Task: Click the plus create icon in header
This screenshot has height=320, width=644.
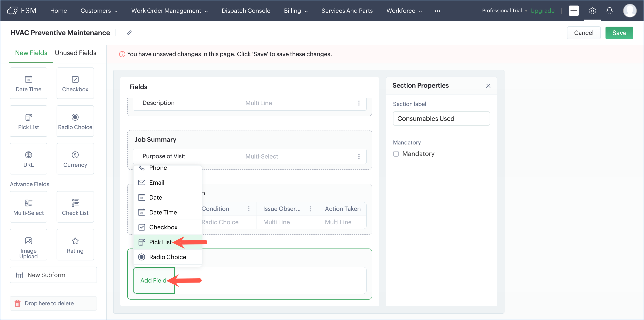Action: (574, 11)
